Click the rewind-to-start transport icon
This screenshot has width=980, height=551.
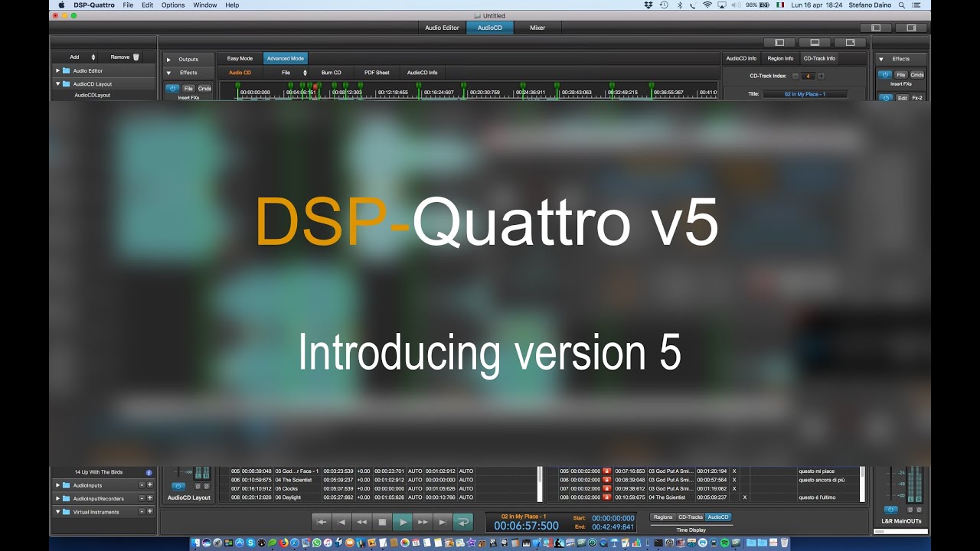[342, 522]
